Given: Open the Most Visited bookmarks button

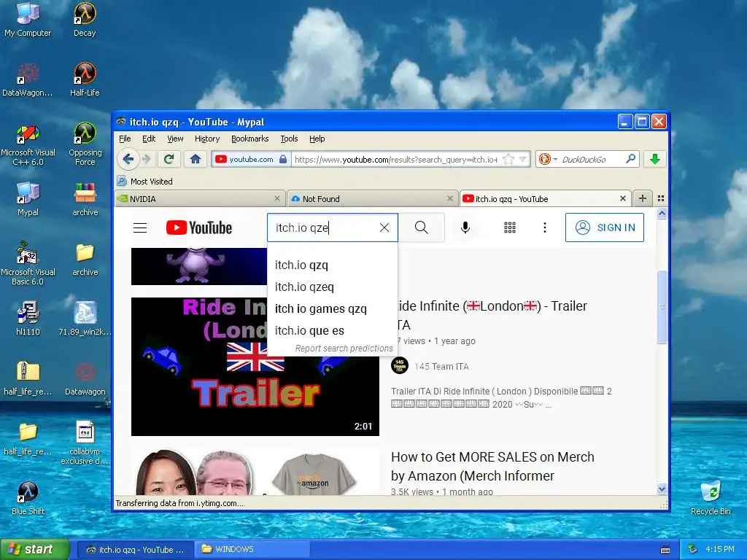Looking at the screenshot, I should click(x=145, y=182).
